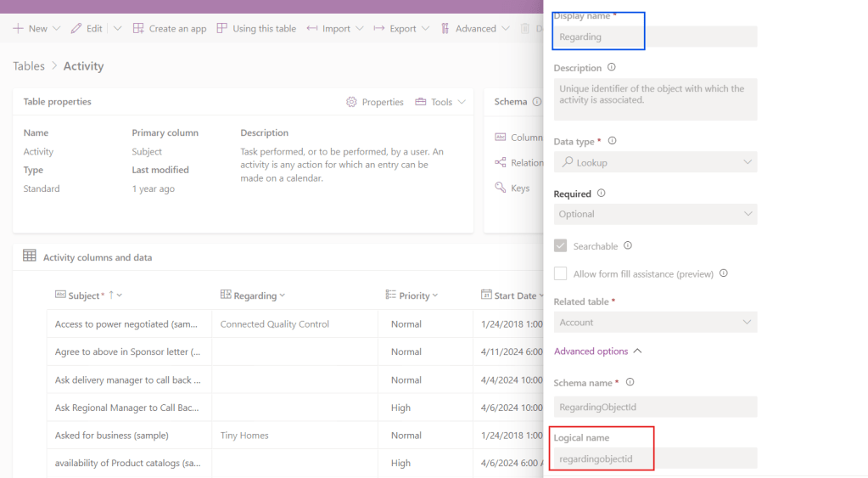Open Relationships in Schema section
Screen dimensions: 868x478
pos(518,162)
